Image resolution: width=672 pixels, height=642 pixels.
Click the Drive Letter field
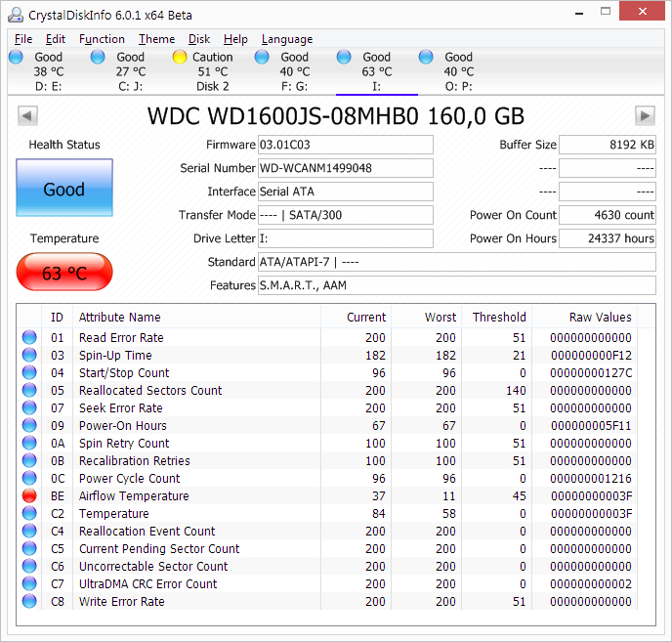(346, 238)
